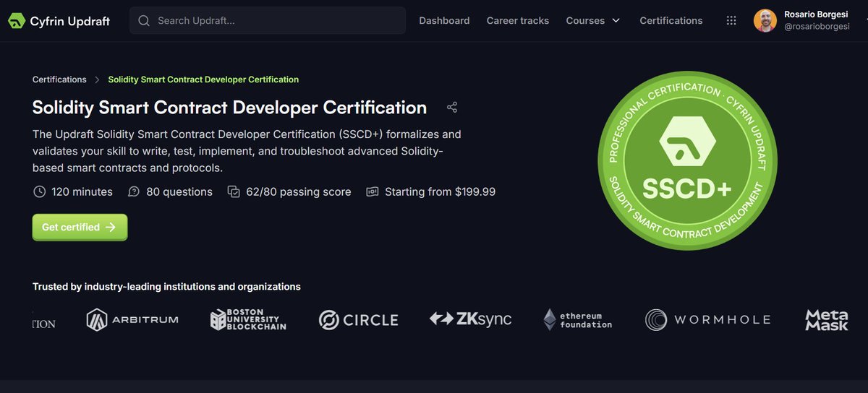Click the "Trusted by industry-leading institutions" heading
This screenshot has height=393, width=868.
(x=166, y=287)
